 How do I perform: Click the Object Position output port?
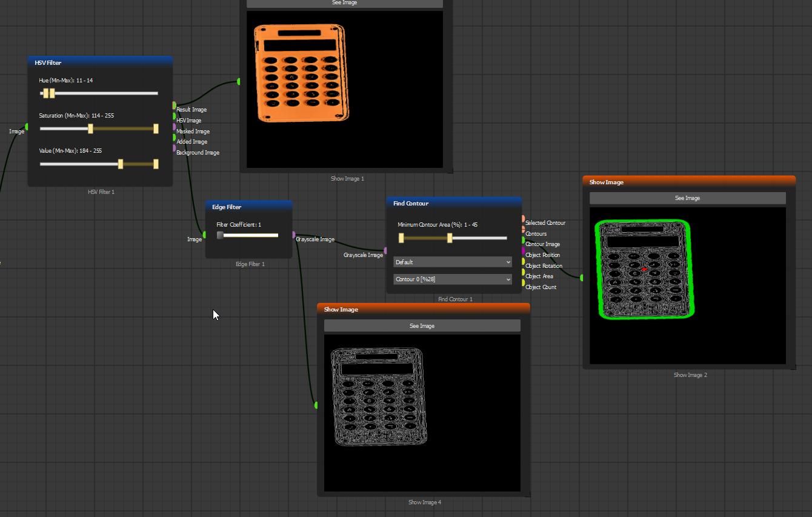(x=523, y=251)
